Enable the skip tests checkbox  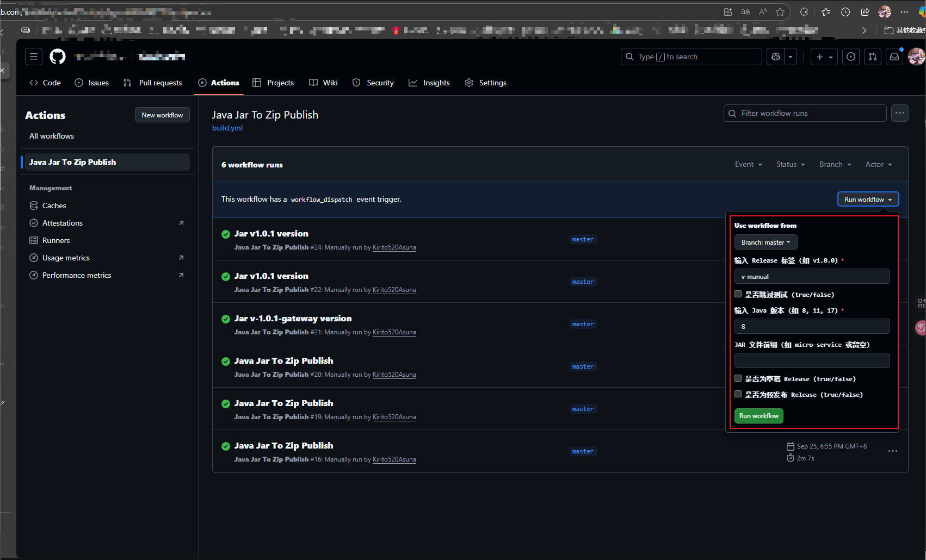[x=738, y=294]
